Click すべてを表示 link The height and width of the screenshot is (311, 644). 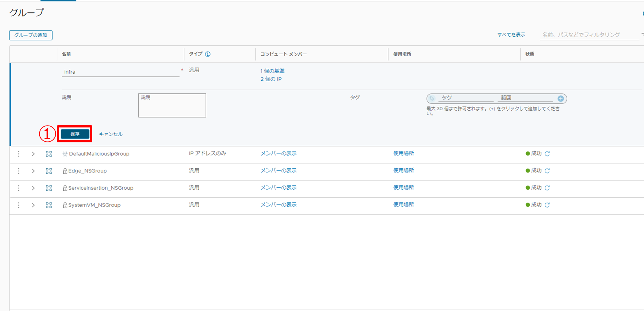(x=511, y=35)
